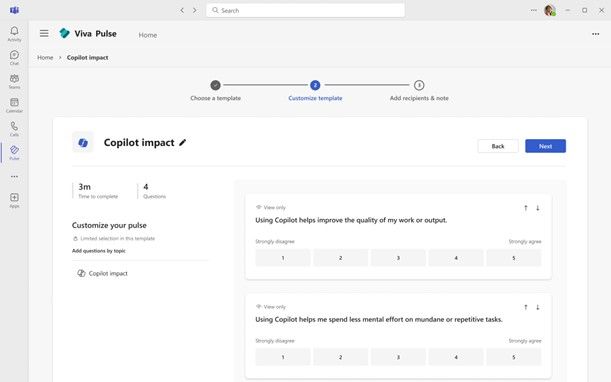The height and width of the screenshot is (382, 611).
Task: Go to Choose a template step
Action: click(x=215, y=90)
